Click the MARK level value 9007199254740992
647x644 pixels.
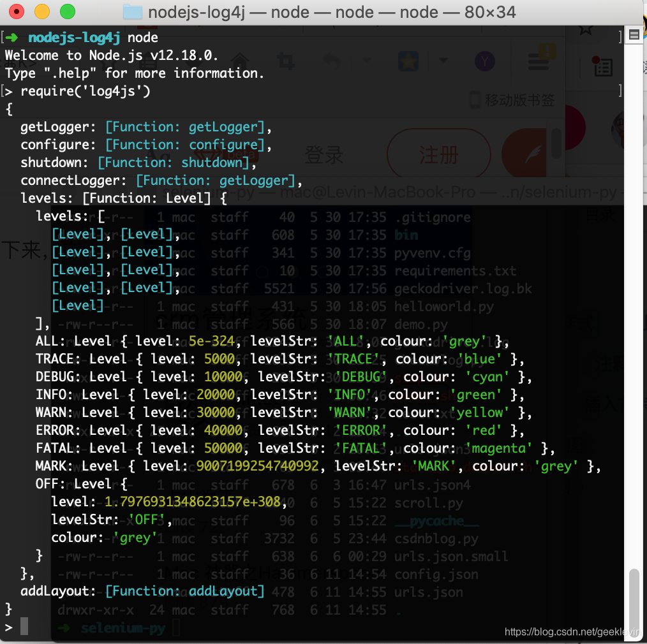[x=258, y=466]
